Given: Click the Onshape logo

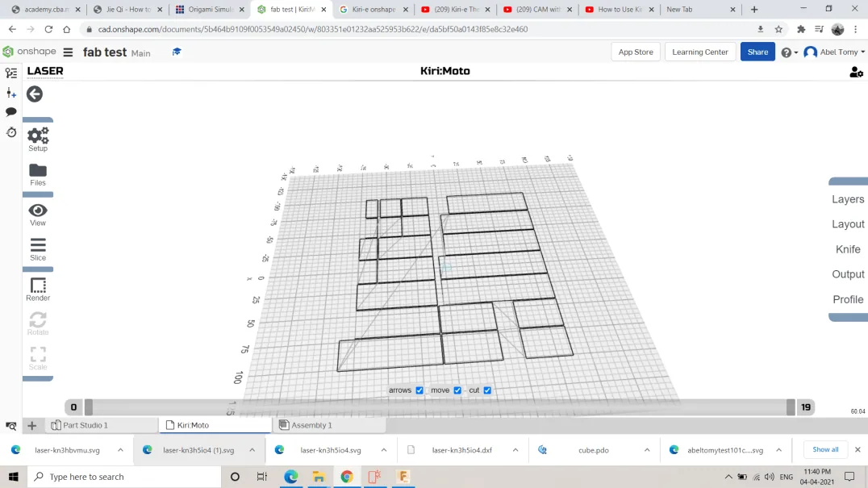Looking at the screenshot, I should coord(29,52).
